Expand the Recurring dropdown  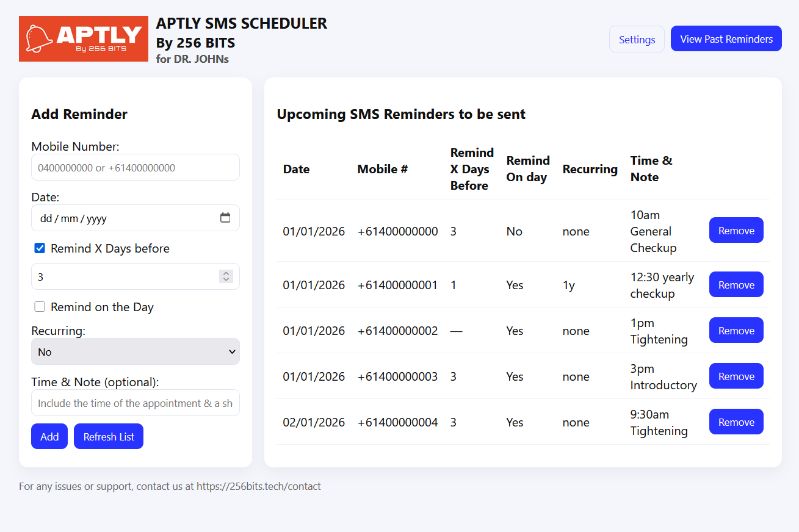point(136,351)
